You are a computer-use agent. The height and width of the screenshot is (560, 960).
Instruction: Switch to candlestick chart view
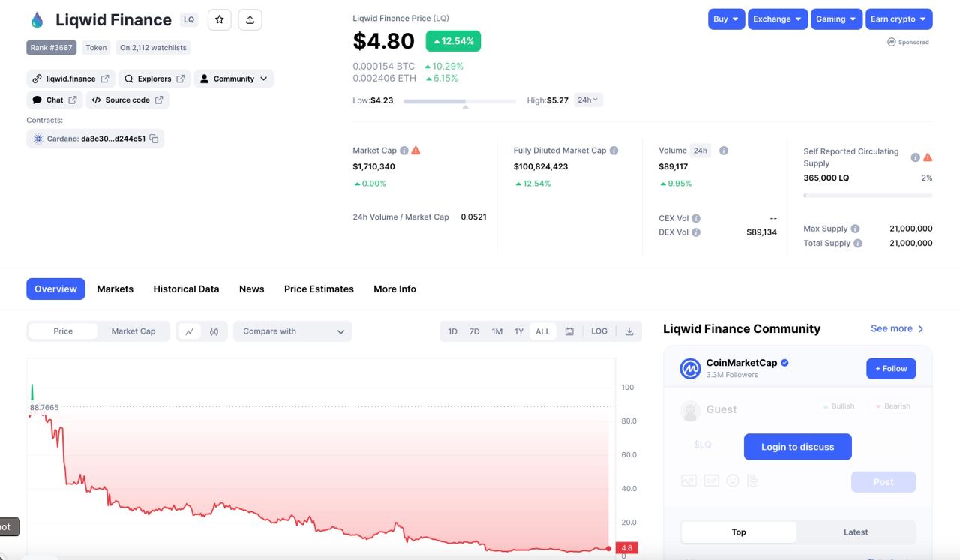coord(214,331)
